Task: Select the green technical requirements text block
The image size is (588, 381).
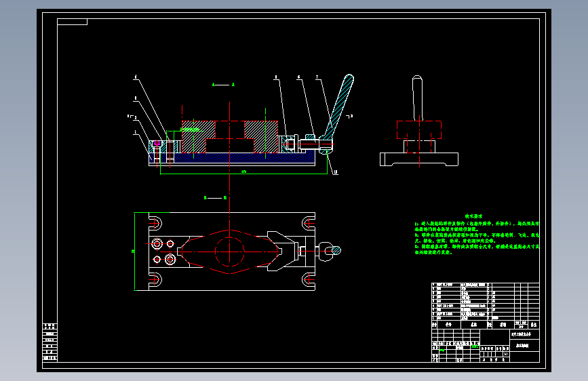Action: click(477, 235)
